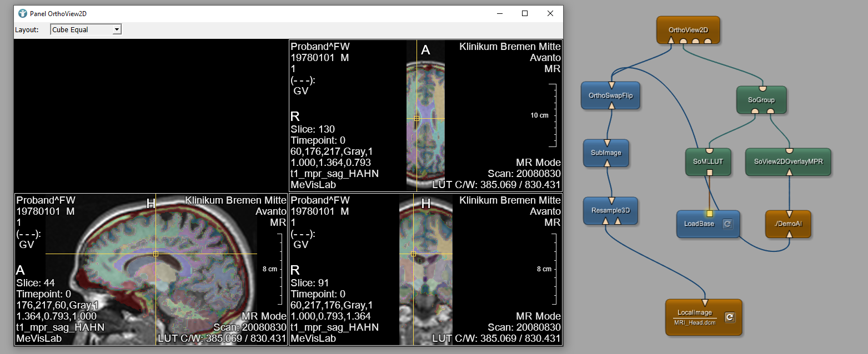
Task: Click the MeVisLab icon in panel title bar
Action: coord(22,13)
